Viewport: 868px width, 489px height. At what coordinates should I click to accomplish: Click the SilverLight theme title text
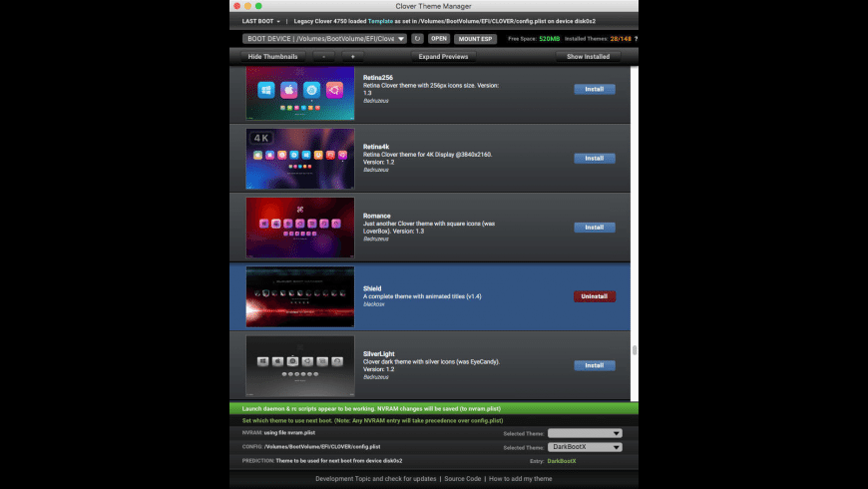[x=379, y=354]
